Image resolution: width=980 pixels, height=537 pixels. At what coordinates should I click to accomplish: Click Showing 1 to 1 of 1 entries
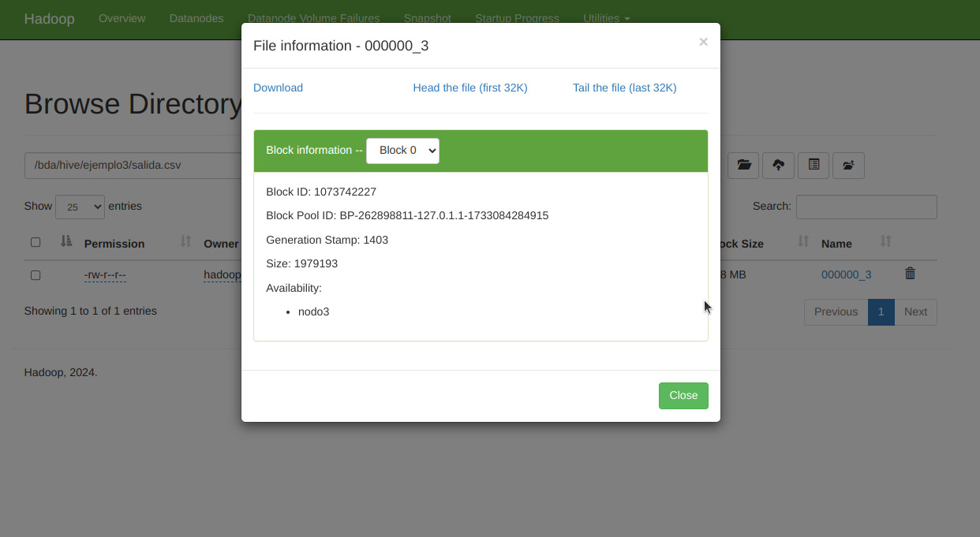(x=91, y=311)
